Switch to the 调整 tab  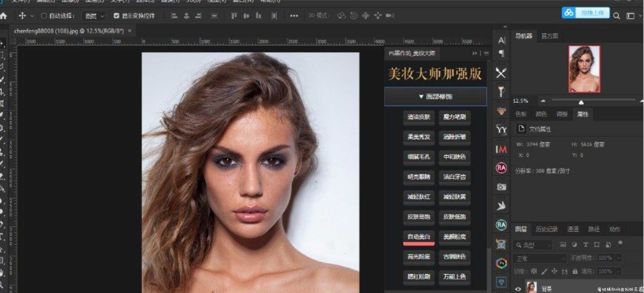tap(562, 114)
